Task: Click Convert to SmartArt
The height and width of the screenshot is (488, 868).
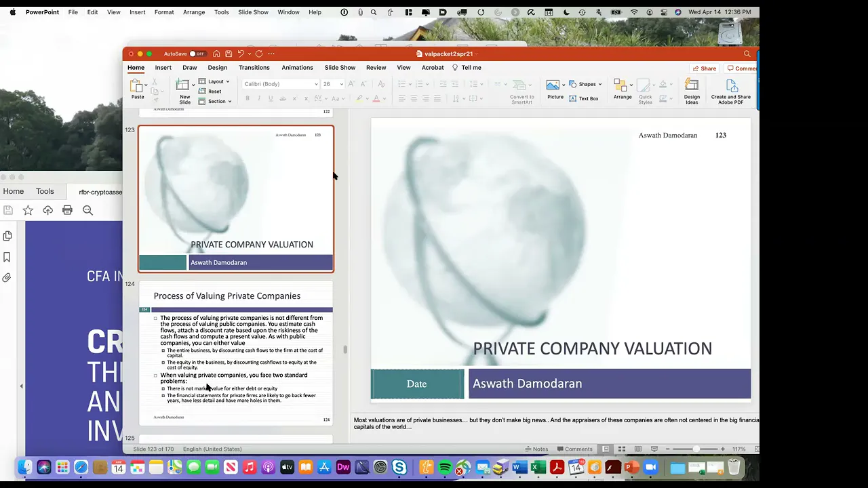Action: (522, 91)
